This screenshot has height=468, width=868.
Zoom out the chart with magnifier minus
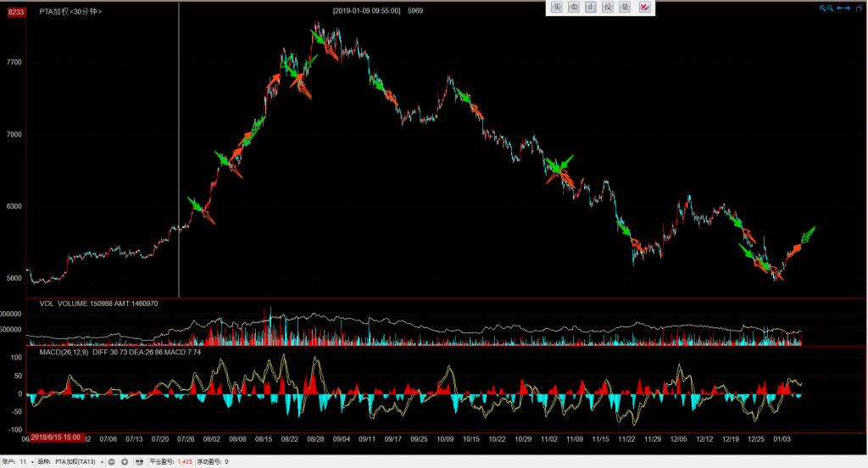coord(832,8)
